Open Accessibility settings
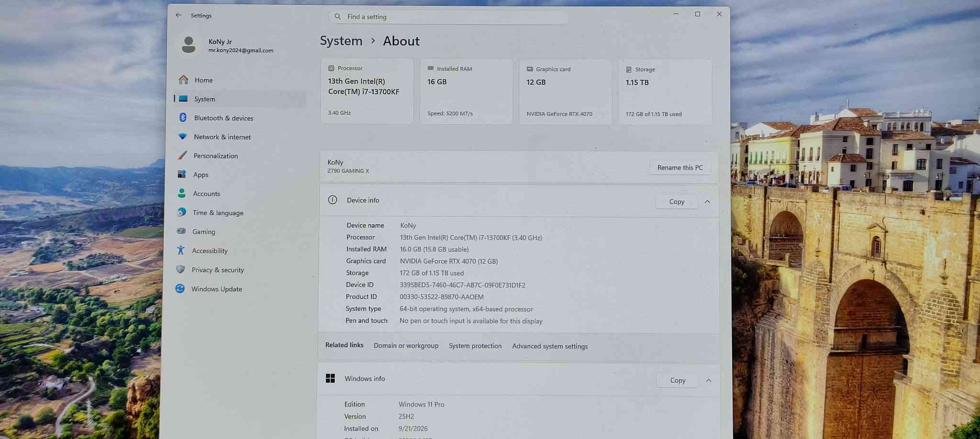This screenshot has height=439, width=980. pos(238,251)
